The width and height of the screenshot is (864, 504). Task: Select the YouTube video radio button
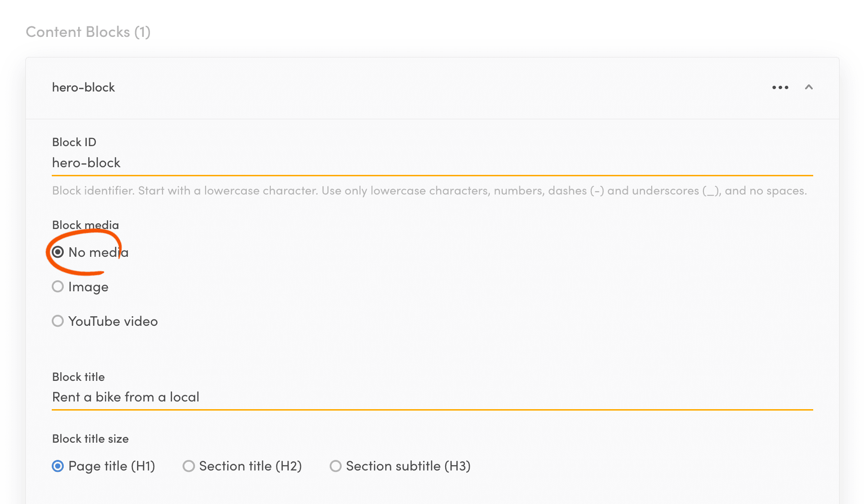click(58, 321)
